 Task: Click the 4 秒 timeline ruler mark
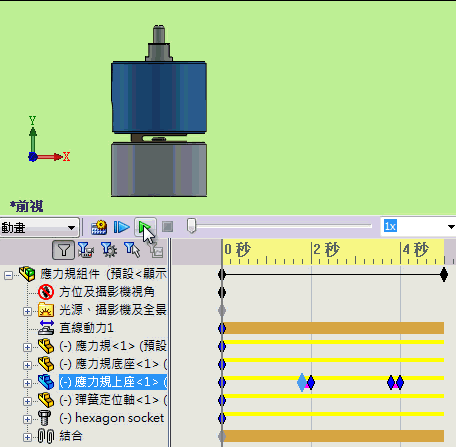tap(415, 250)
